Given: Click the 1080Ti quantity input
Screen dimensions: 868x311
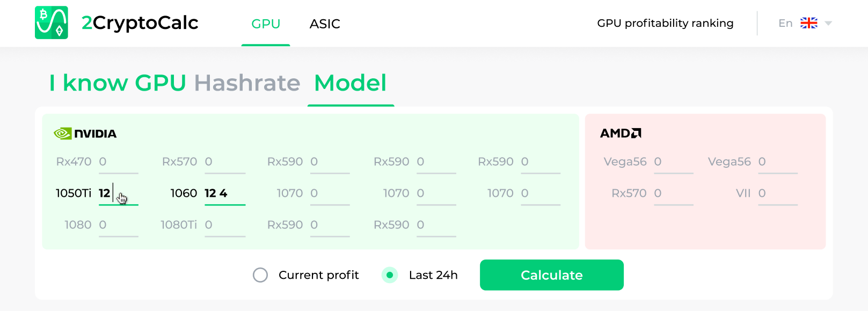Looking at the screenshot, I should (x=224, y=225).
